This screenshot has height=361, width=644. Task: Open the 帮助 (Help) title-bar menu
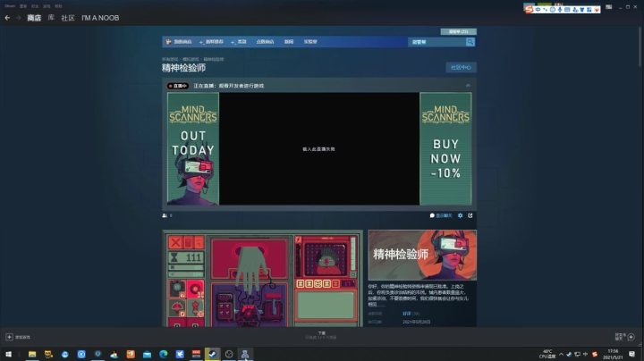pyautogui.click(x=58, y=6)
